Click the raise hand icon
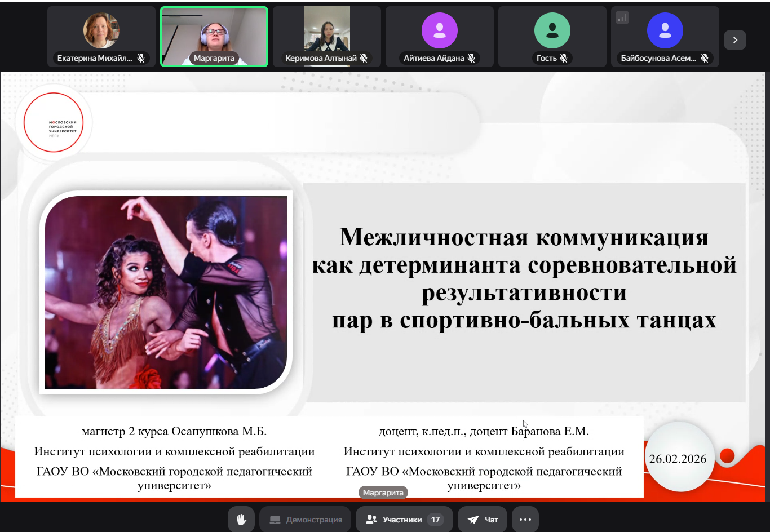Screen dimensions: 770x532 click(241, 520)
